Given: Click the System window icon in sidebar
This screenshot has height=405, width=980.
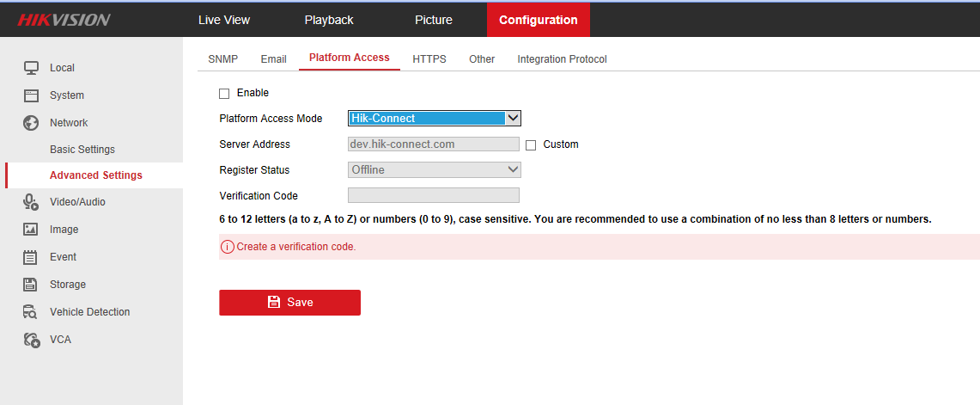Looking at the screenshot, I should (31, 95).
